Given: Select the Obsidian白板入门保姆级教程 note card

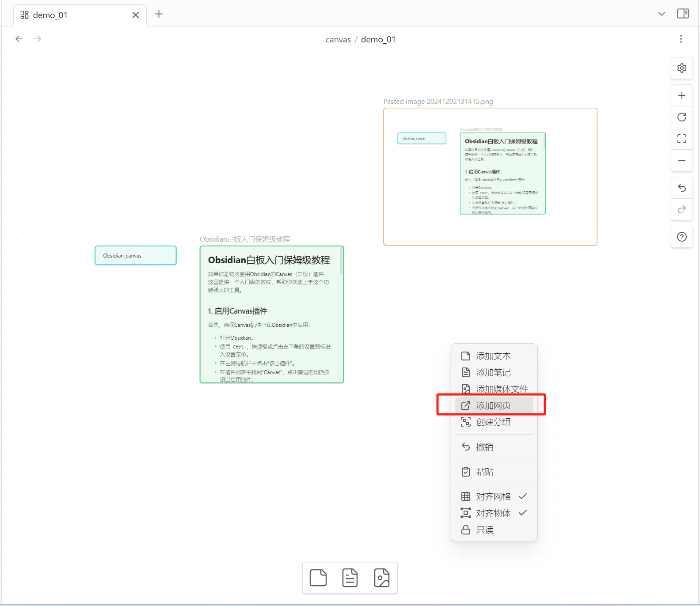Looking at the screenshot, I should click(272, 314).
